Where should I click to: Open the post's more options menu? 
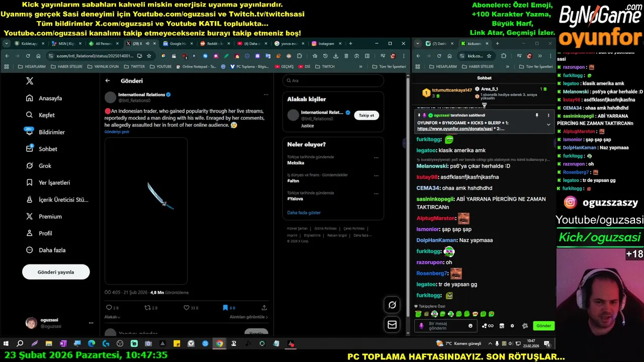point(266,95)
